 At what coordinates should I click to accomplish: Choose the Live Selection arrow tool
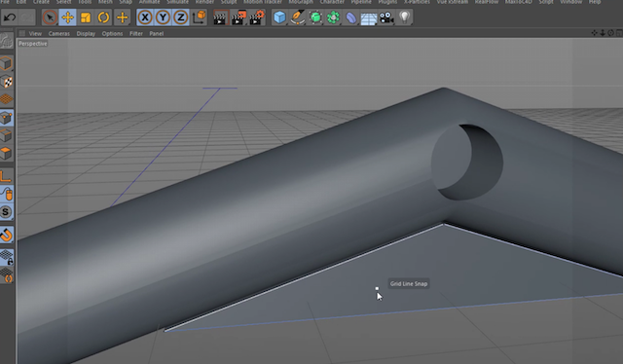(50, 18)
